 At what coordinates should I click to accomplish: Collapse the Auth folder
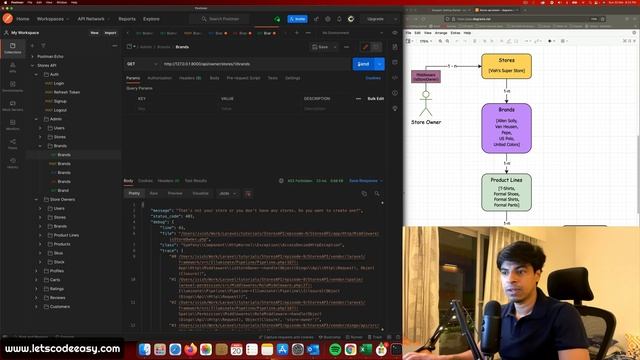(x=36, y=74)
